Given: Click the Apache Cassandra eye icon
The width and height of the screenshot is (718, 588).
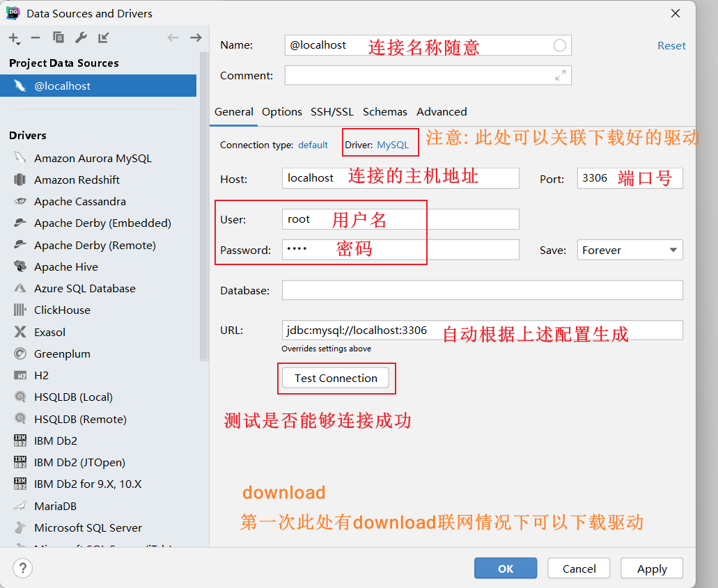Looking at the screenshot, I should [20, 201].
